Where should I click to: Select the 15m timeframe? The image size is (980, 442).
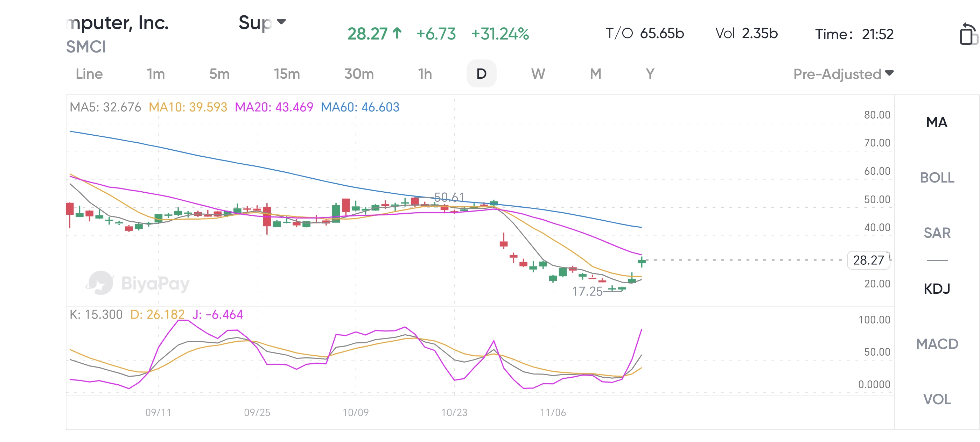pos(287,74)
